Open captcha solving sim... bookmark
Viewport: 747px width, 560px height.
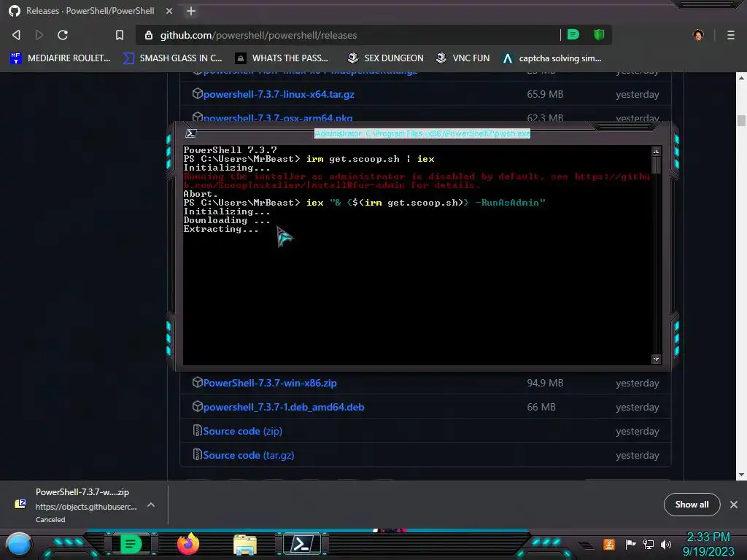point(552,58)
